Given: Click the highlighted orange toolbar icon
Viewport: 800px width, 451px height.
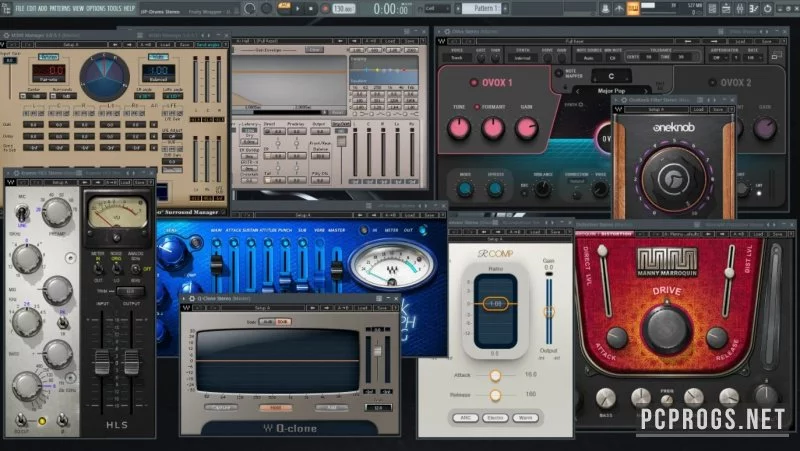Looking at the screenshot, I should 633,9.
